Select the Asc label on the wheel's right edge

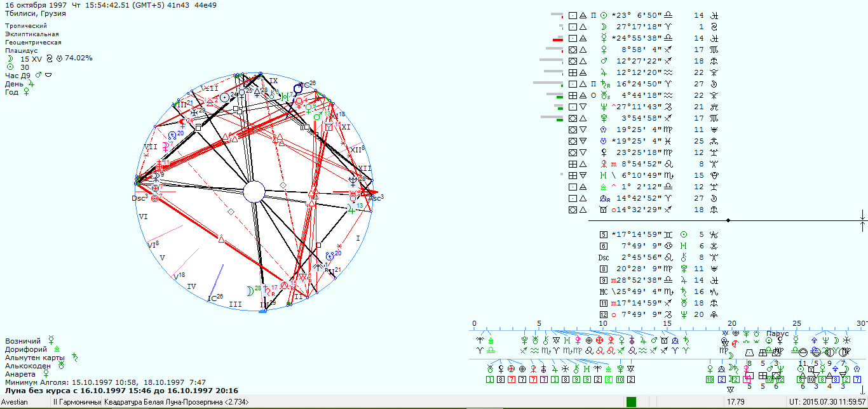click(x=377, y=198)
